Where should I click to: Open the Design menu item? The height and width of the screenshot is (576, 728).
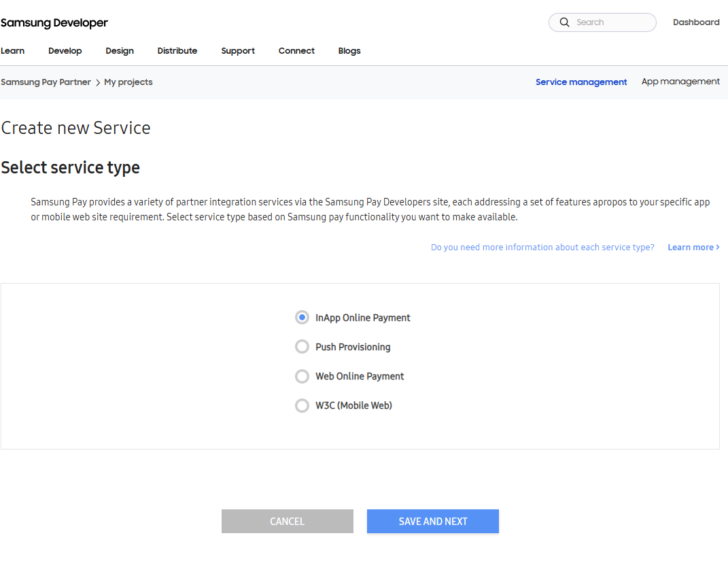(x=120, y=51)
